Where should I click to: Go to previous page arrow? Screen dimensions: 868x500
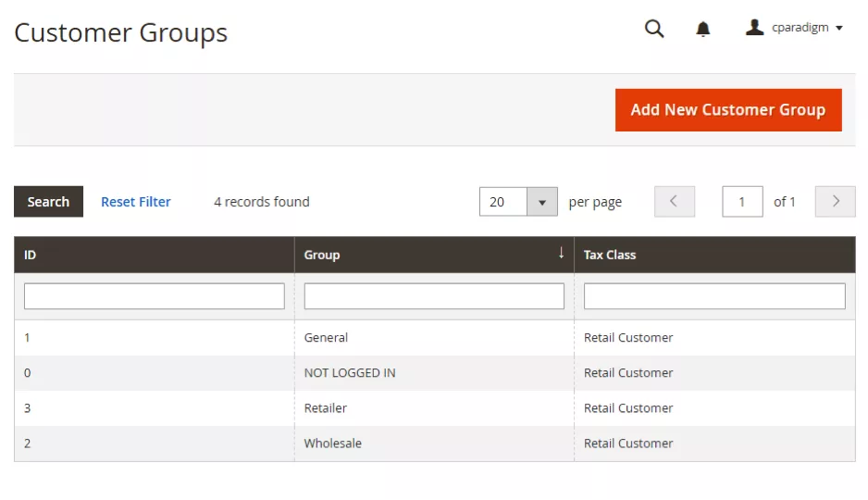click(675, 202)
